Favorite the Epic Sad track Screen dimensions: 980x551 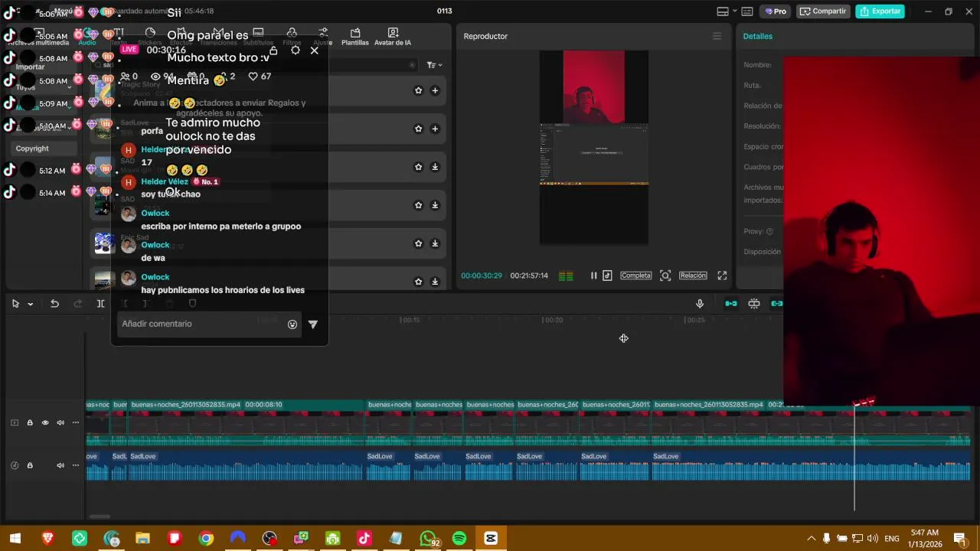418,243
